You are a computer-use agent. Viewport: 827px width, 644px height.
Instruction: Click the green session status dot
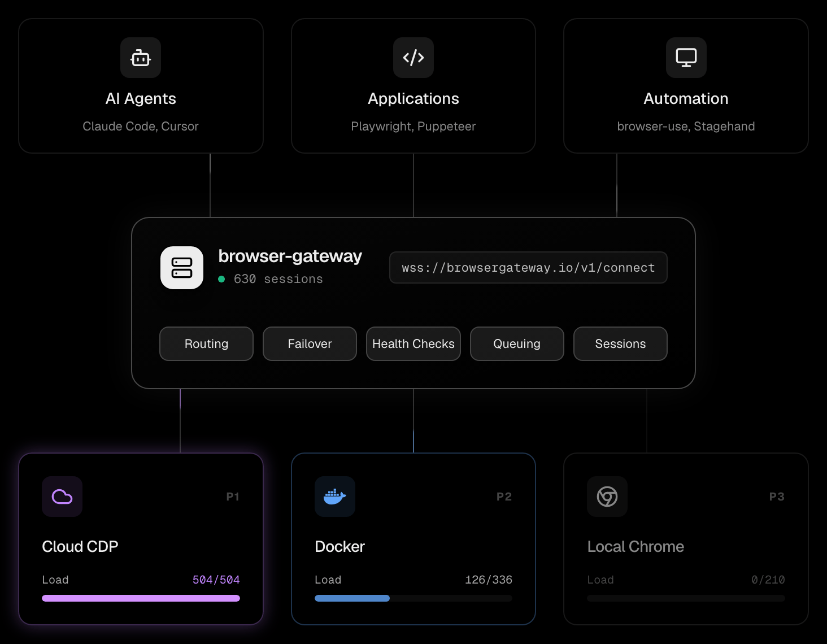(x=221, y=279)
